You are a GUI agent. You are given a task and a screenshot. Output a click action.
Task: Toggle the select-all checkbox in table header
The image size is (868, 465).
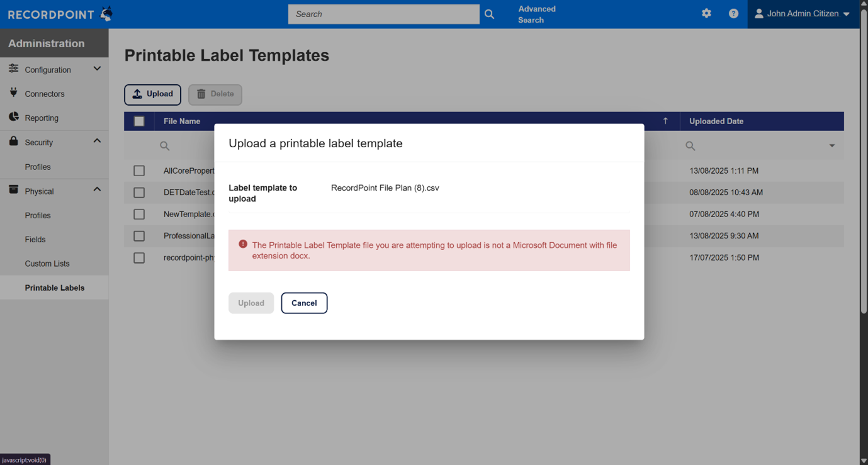click(139, 121)
